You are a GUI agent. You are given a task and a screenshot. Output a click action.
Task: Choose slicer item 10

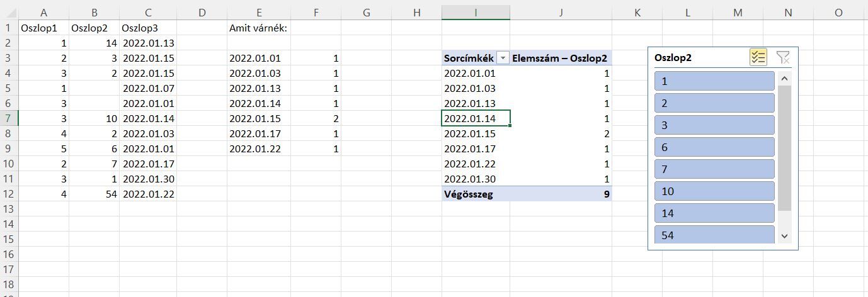(x=714, y=191)
